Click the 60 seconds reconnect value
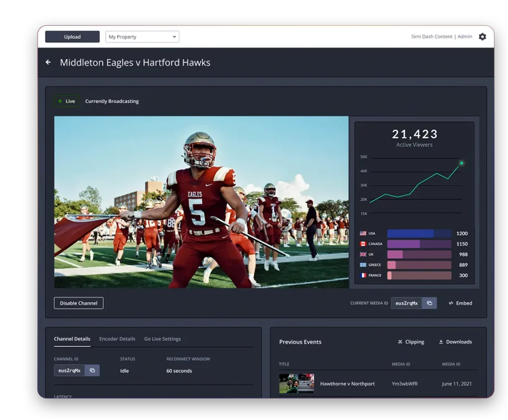This screenshot has height=420, width=508. point(179,371)
